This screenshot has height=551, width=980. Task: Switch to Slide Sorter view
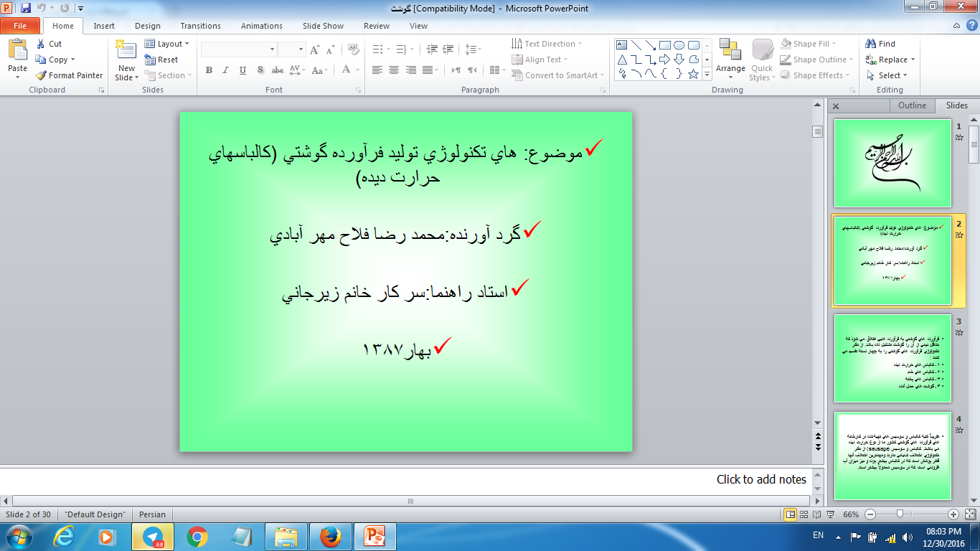[x=805, y=514]
